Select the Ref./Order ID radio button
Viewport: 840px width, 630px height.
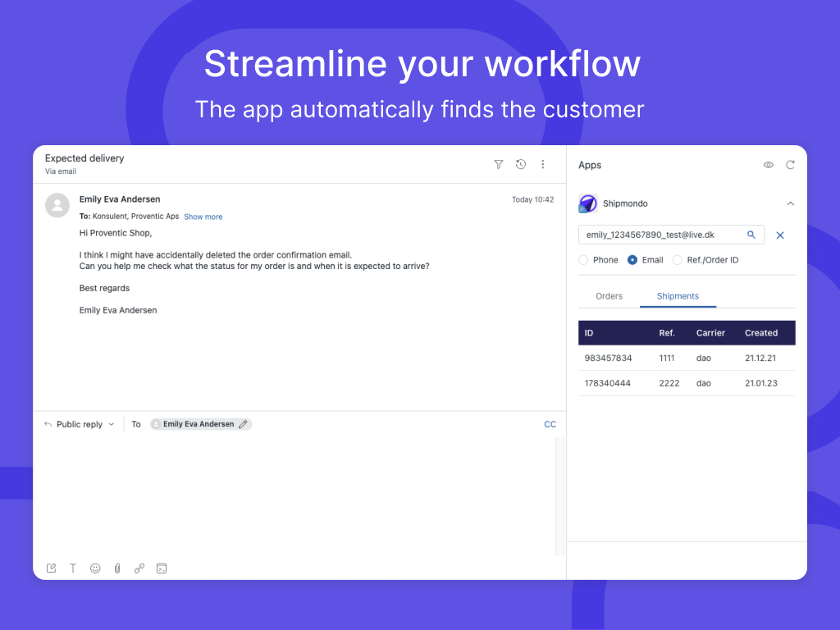677,260
